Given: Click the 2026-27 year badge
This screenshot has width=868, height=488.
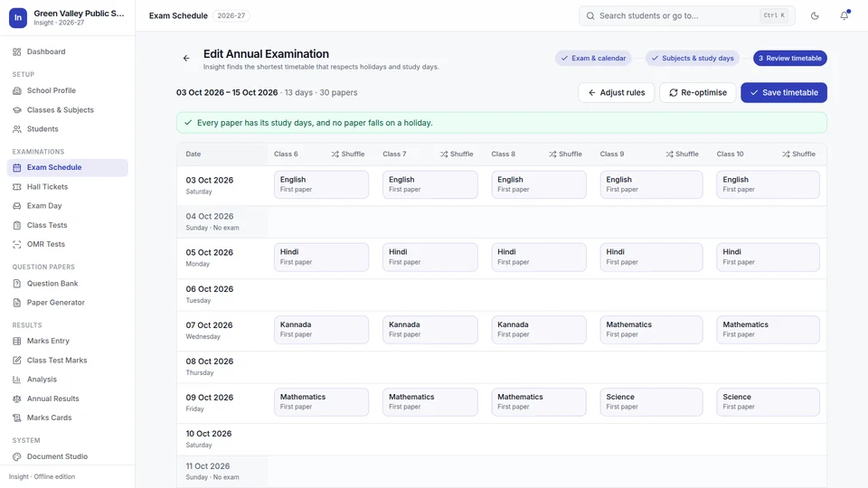Looking at the screenshot, I should point(231,16).
